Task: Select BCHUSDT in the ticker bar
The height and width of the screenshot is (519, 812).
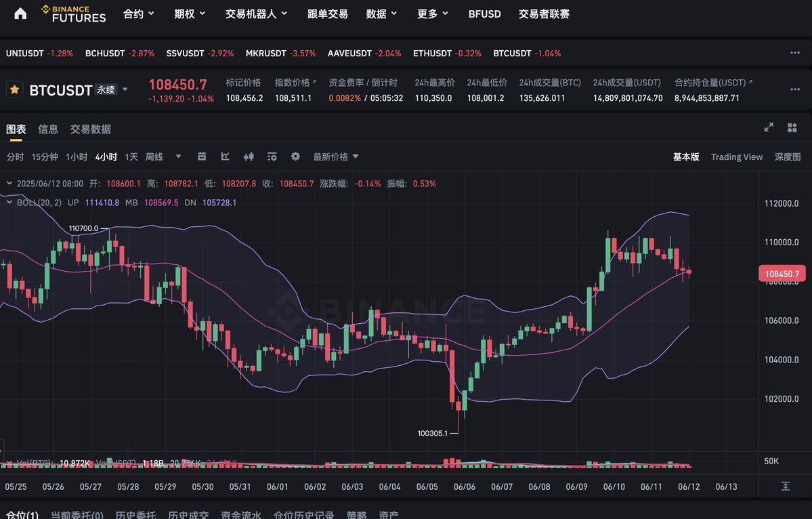Action: [x=120, y=54]
